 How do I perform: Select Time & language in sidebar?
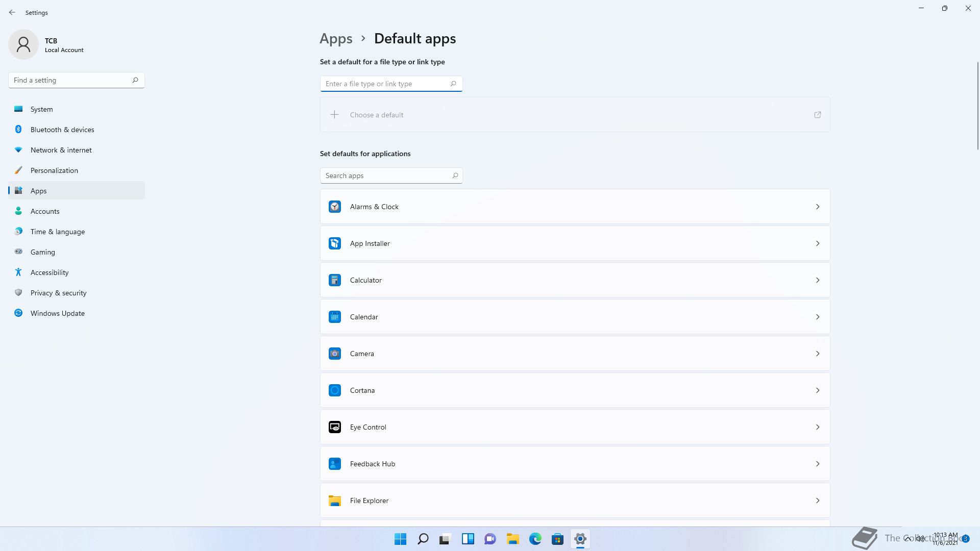point(77,232)
